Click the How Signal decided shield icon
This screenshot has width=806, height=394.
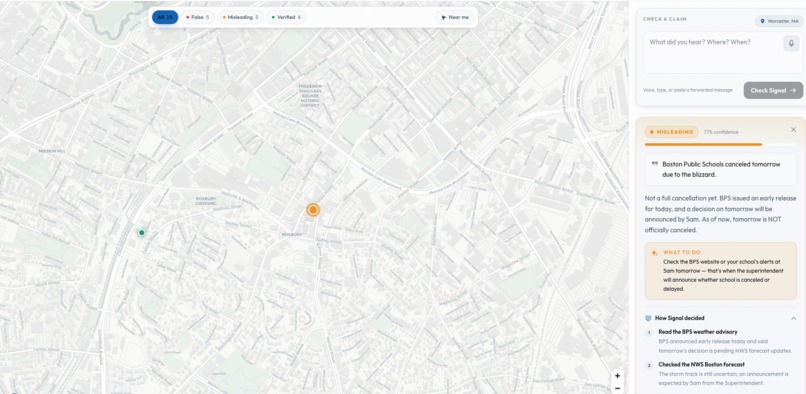tap(648, 318)
